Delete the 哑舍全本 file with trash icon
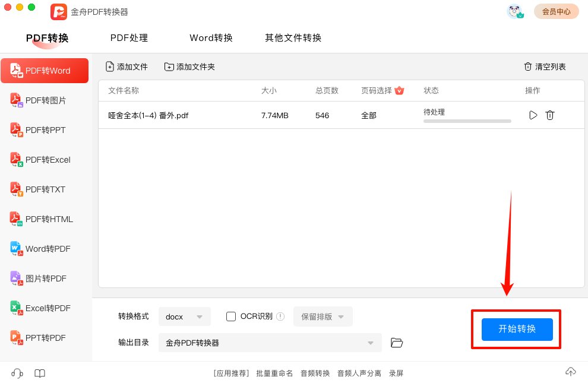 550,115
